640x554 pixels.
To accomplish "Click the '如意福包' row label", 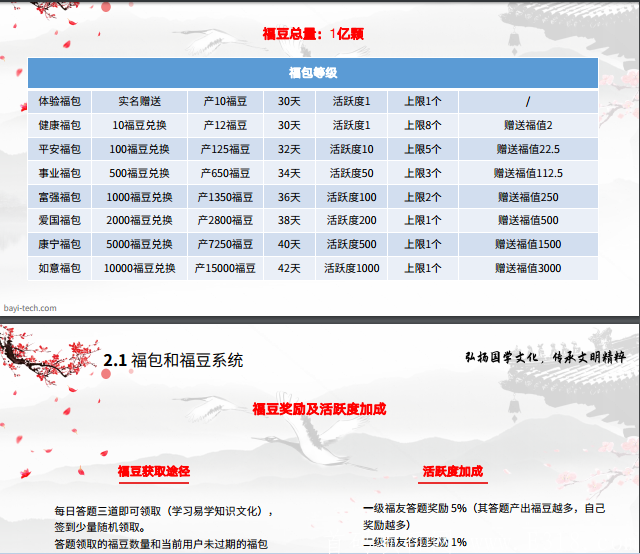I will [60, 268].
